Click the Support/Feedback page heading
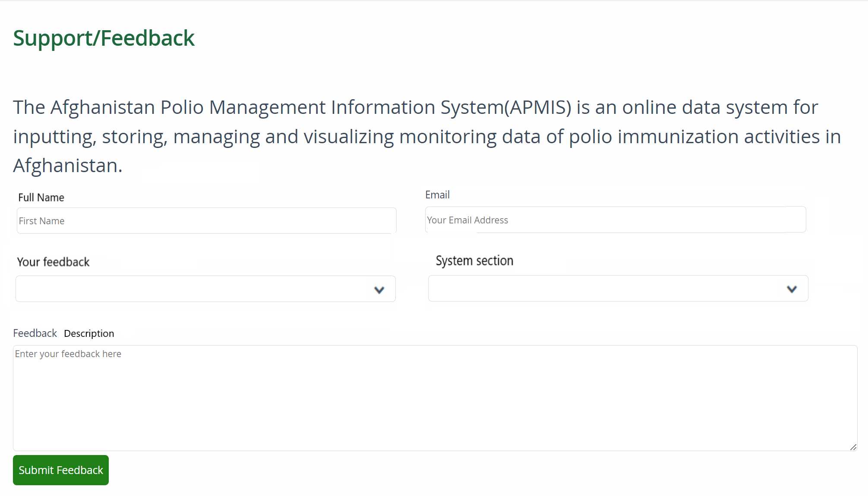Screen dimensions: 868x496 point(104,38)
